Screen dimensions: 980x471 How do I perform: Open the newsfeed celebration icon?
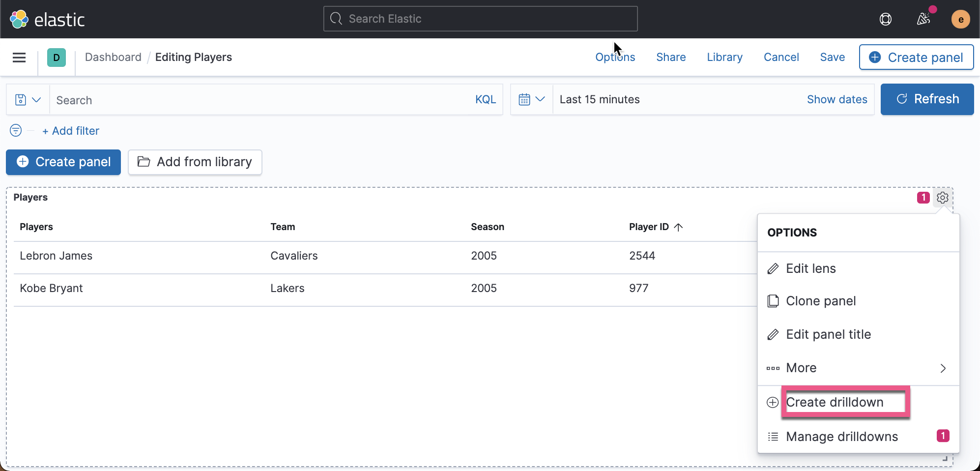point(923,19)
